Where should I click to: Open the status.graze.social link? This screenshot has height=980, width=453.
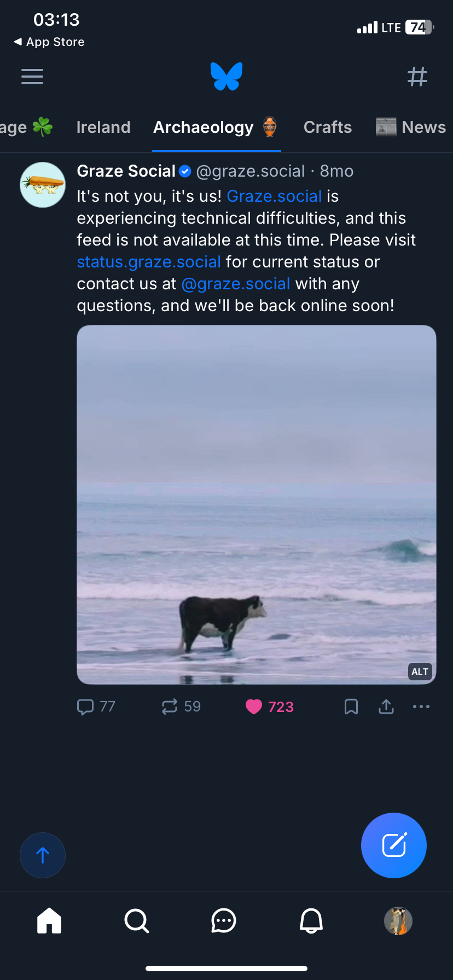tap(149, 262)
